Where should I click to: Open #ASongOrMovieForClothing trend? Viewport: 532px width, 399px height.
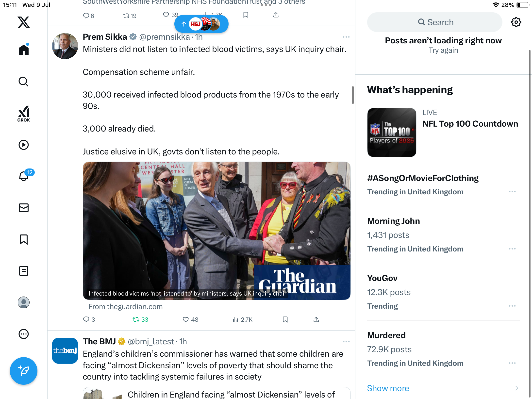[x=423, y=178]
